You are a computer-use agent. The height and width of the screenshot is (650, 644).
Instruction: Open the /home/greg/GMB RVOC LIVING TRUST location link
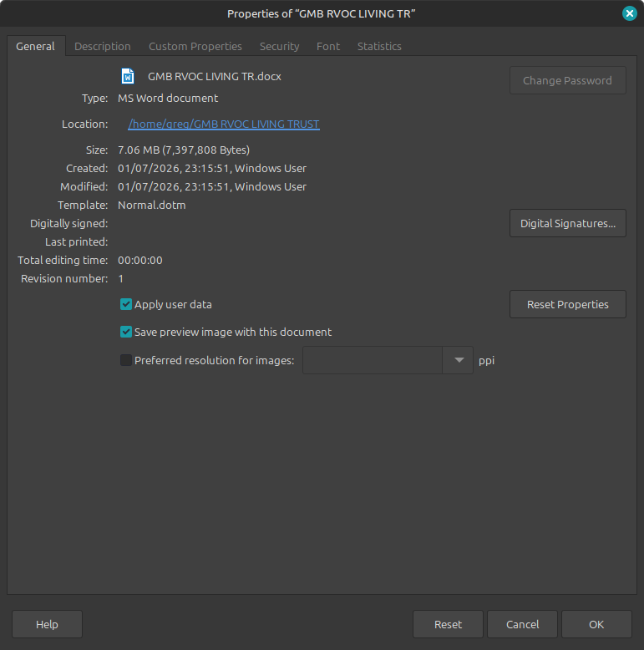[x=223, y=124]
